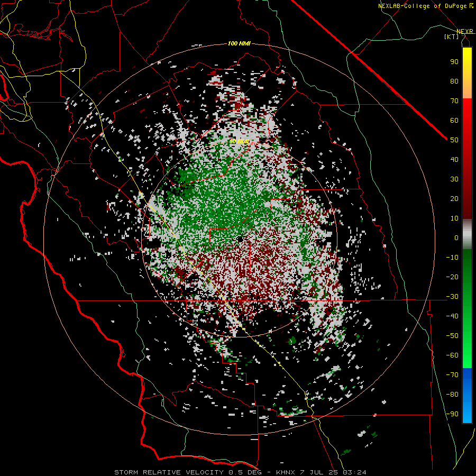Click the positive 30 scale label

(454, 179)
